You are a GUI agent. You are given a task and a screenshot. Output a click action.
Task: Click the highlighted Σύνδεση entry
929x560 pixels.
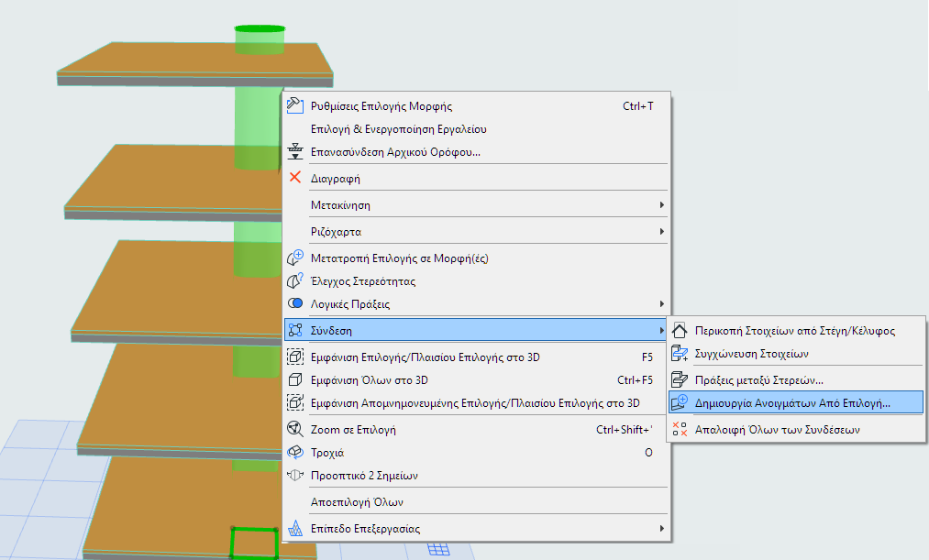point(477,330)
